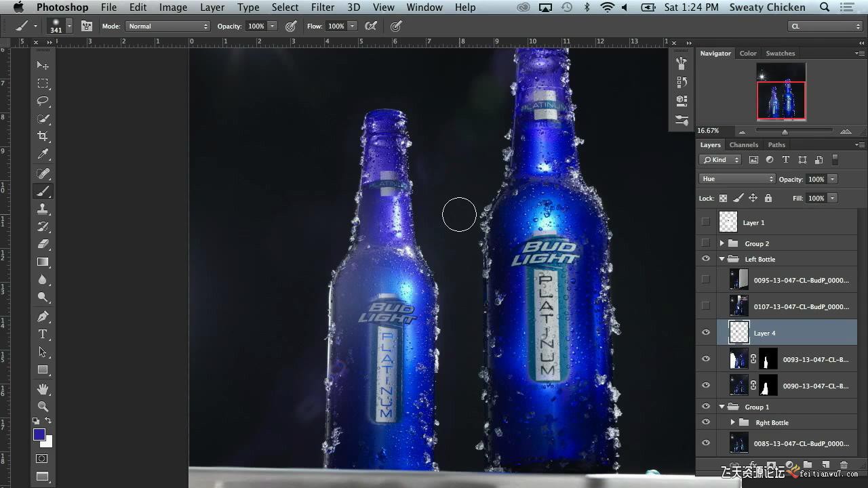The height and width of the screenshot is (488, 868).
Task: Open the Brush Preset picker arrow
Action: tap(69, 26)
